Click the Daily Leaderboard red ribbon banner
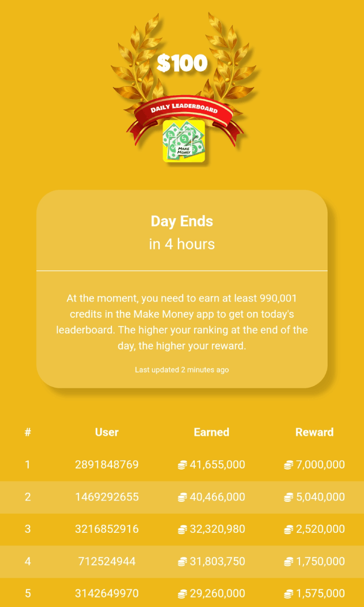The image size is (364, 607). [184, 110]
